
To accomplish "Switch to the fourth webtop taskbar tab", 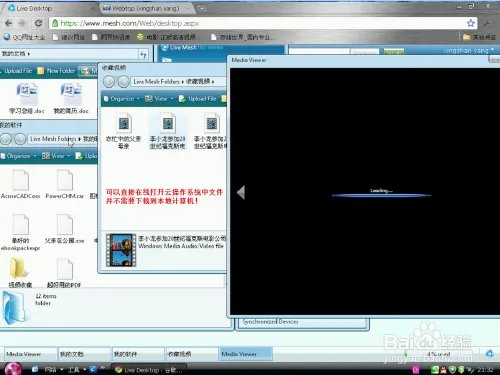I will [192, 354].
